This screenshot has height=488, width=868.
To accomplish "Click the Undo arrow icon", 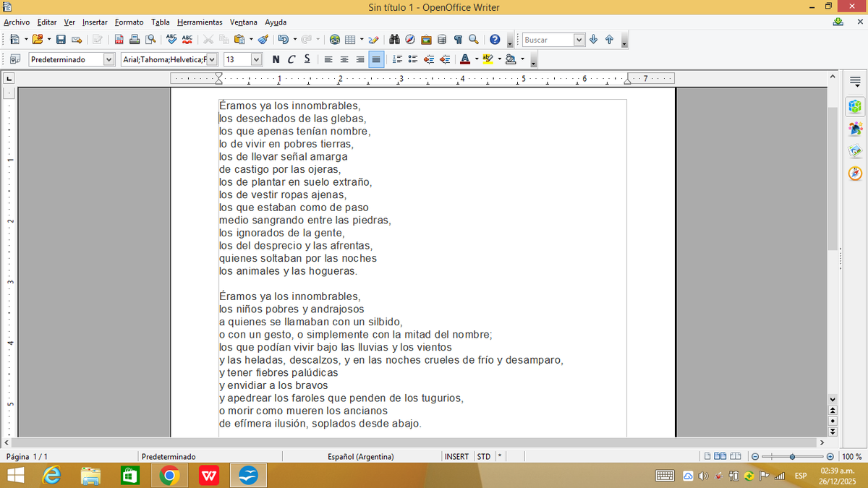I will [283, 40].
